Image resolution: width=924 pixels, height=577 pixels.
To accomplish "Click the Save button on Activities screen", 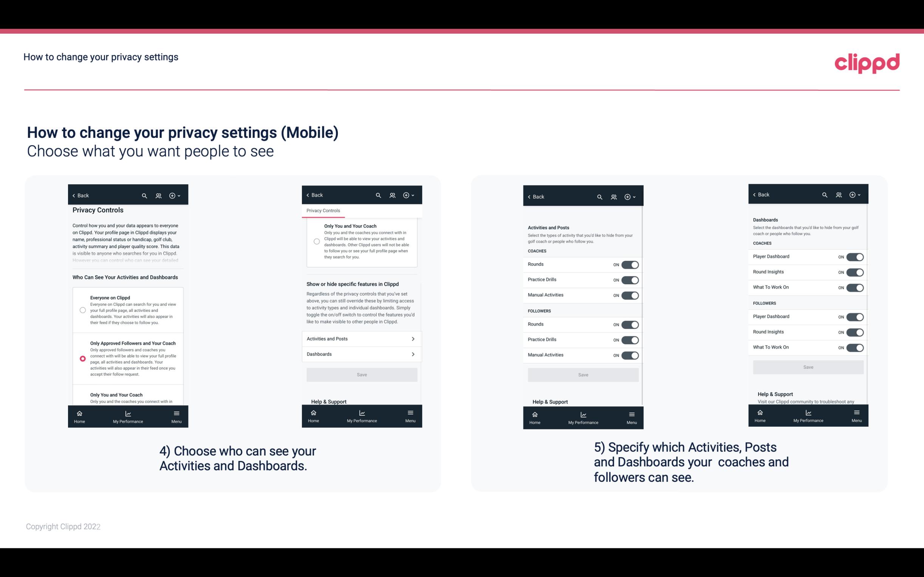I will (x=583, y=374).
